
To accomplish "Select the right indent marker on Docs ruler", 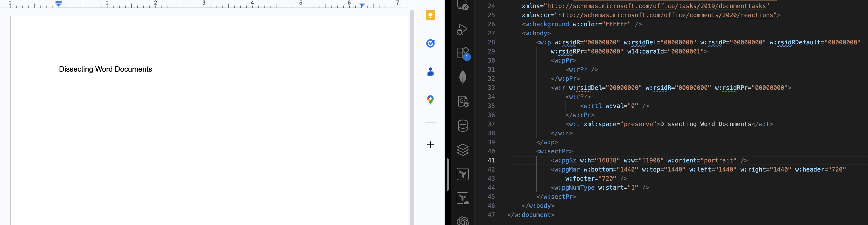I will (x=363, y=5).
